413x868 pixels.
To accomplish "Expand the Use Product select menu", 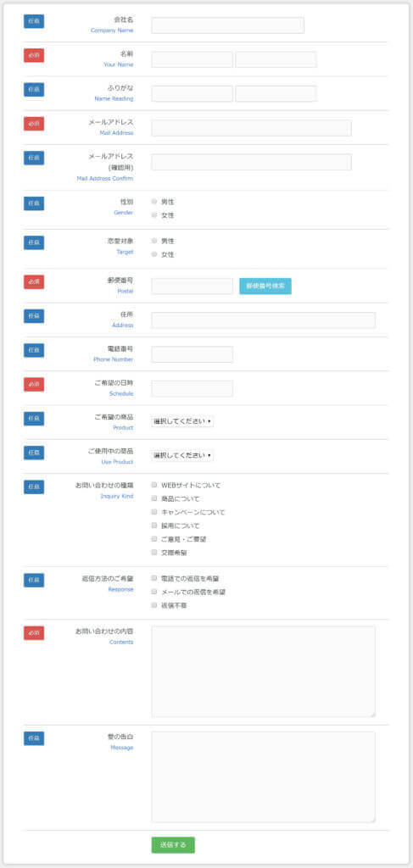I will coord(182,455).
